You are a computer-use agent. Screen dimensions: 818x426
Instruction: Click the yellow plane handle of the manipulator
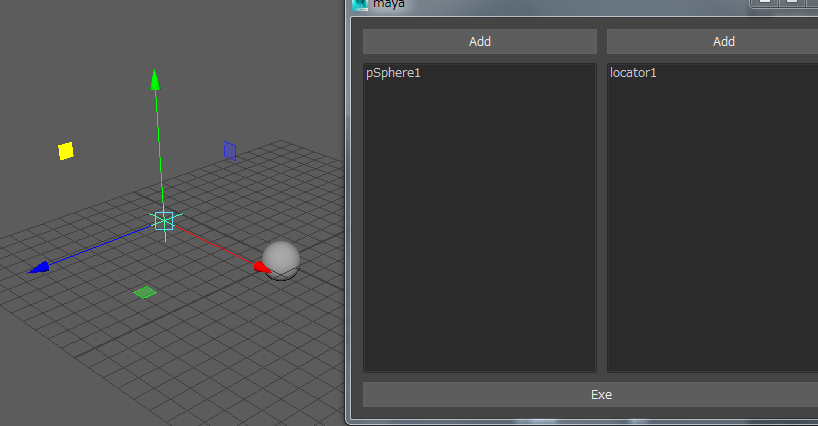pos(66,151)
